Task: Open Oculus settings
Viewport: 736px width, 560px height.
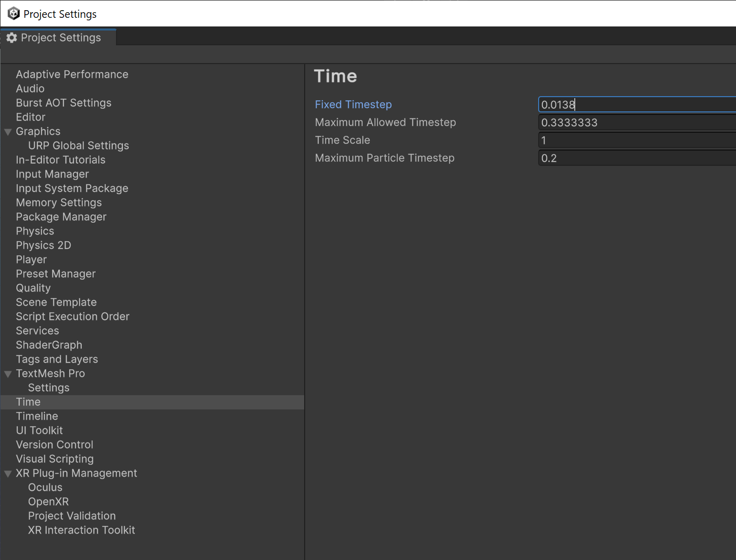Action: (45, 487)
